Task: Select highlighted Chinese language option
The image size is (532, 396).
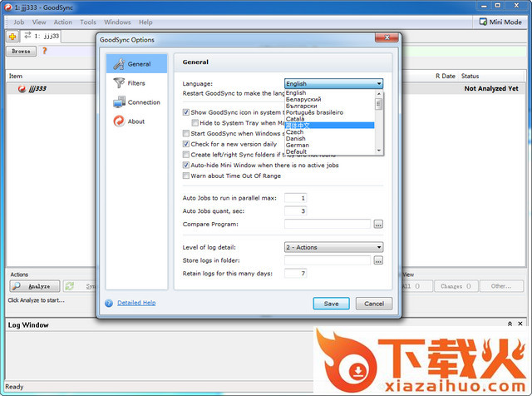Action: pos(329,126)
